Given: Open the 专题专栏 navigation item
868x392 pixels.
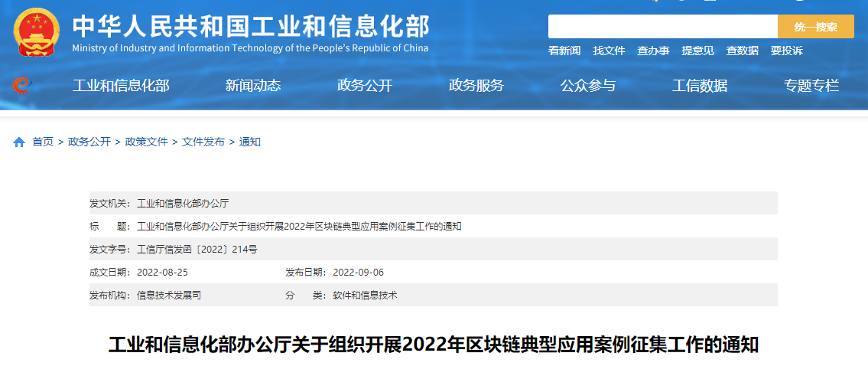Looking at the screenshot, I should click(x=811, y=86).
